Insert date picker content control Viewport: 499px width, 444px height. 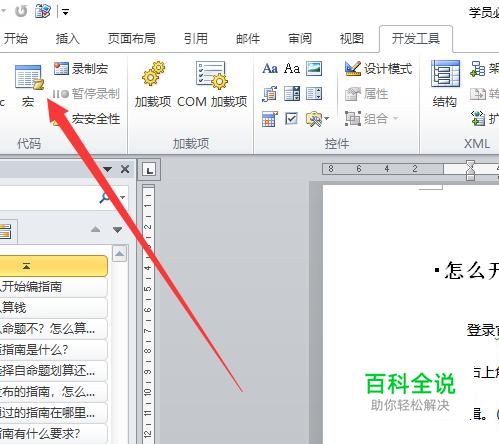coord(270,119)
